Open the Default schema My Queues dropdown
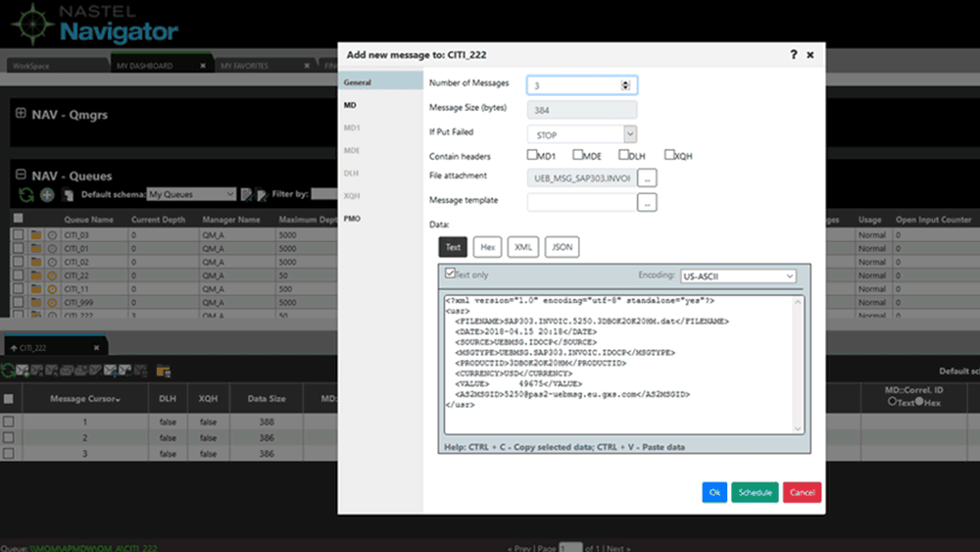980x552 pixels. (191, 194)
